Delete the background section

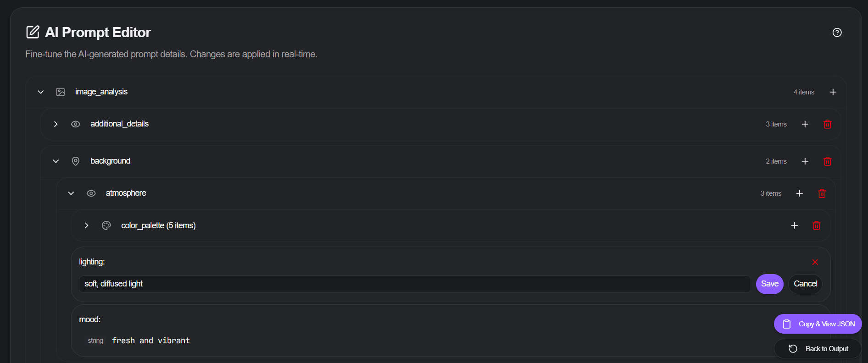click(x=827, y=161)
